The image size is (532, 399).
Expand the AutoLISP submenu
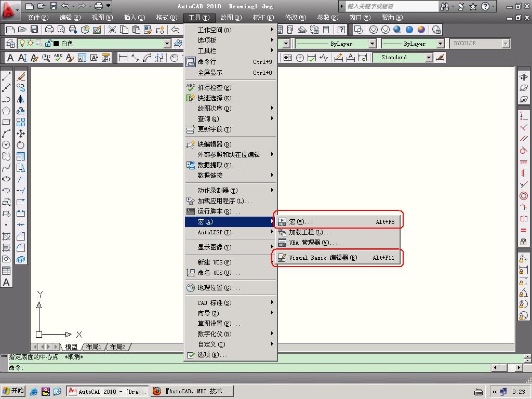pos(231,232)
